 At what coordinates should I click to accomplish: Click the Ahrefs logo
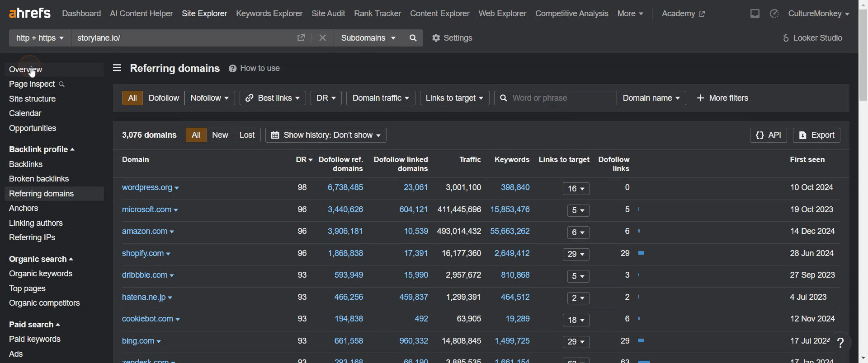[x=30, y=14]
